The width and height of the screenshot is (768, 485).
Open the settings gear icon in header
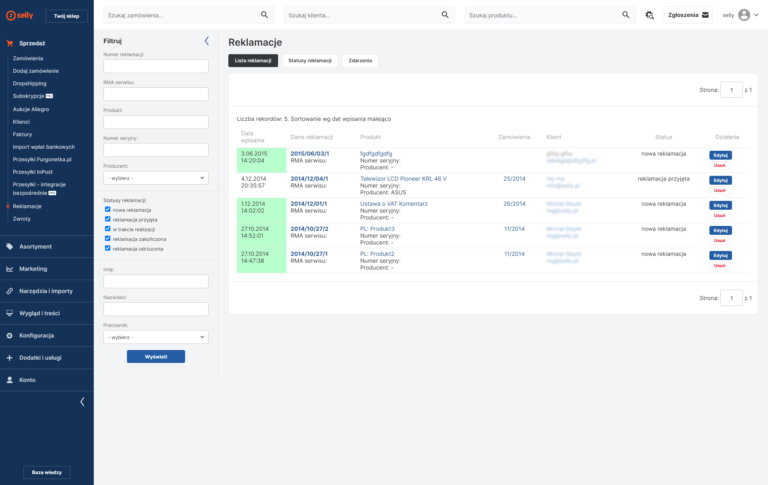650,16
